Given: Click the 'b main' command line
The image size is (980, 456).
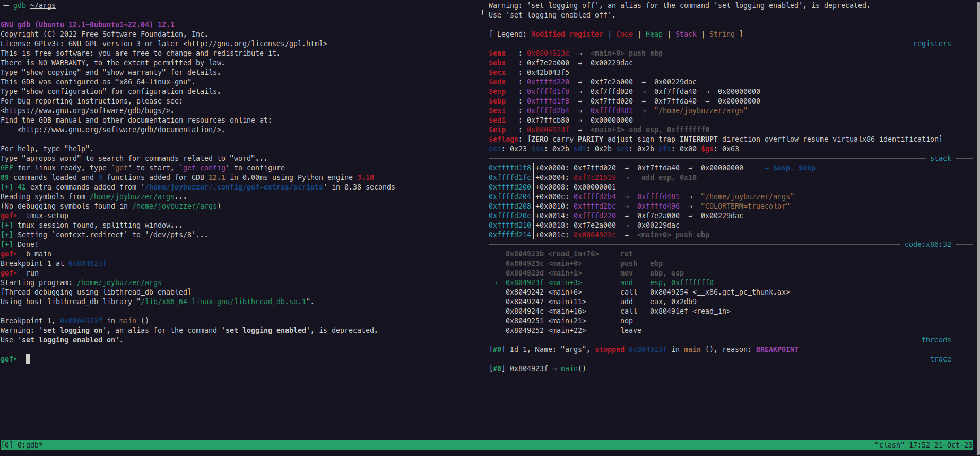Looking at the screenshot, I should (26, 254).
